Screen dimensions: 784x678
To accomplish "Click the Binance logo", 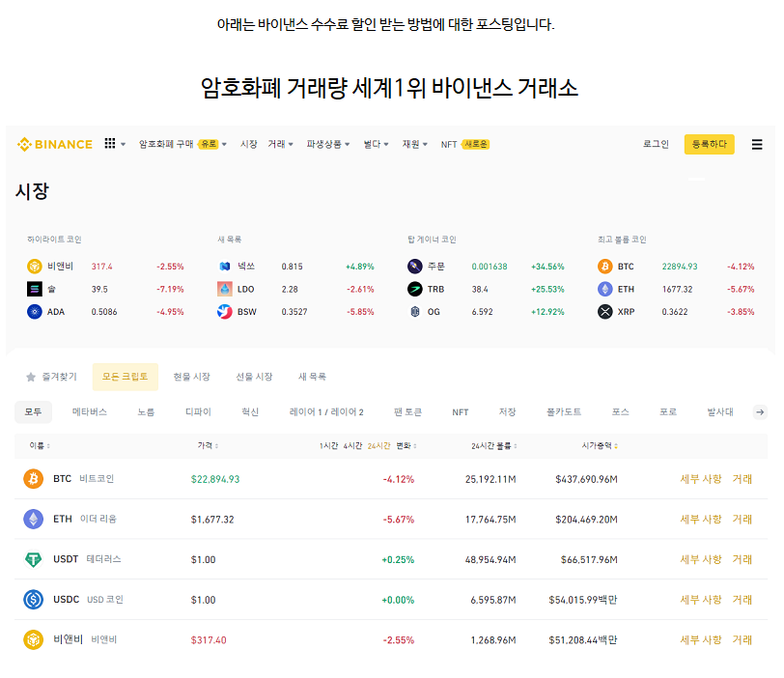I will click(x=54, y=145).
